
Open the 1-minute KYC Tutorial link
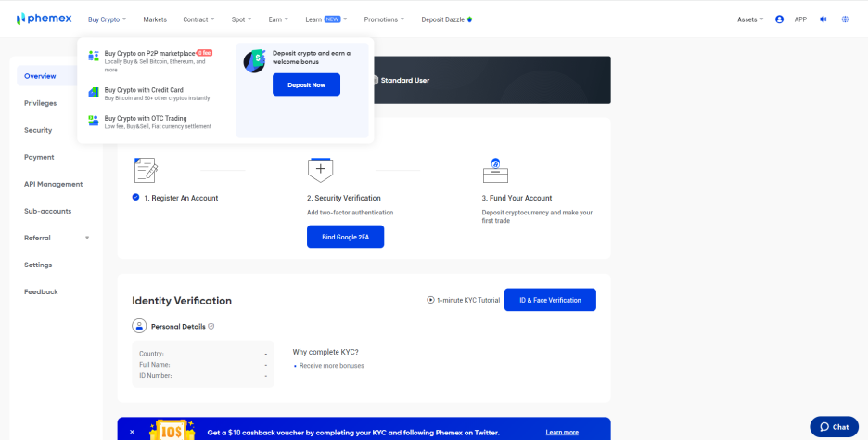coord(468,300)
